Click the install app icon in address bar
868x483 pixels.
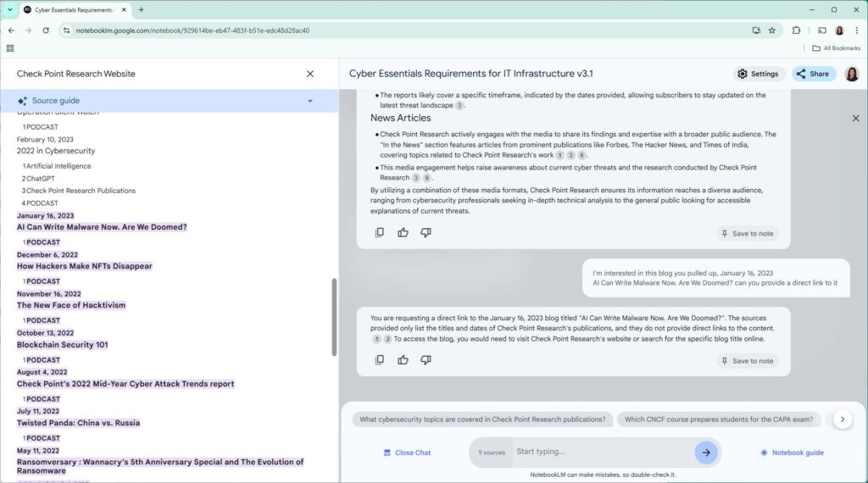click(x=756, y=31)
